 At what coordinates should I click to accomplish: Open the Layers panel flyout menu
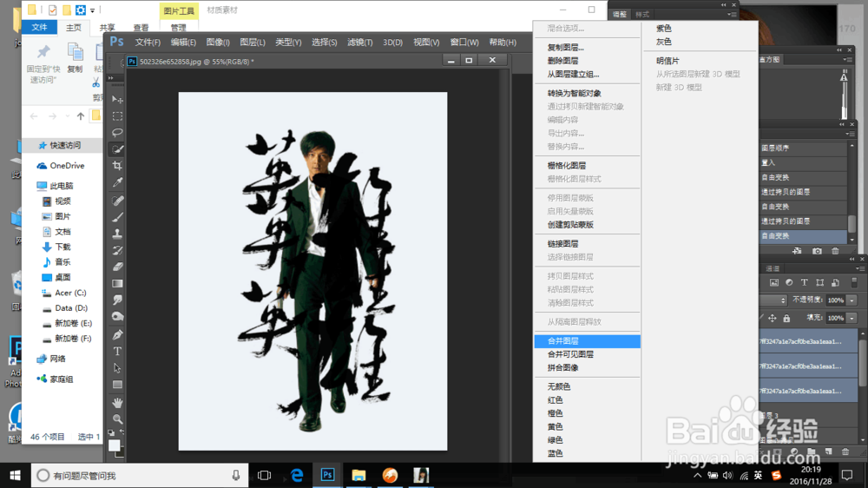click(x=858, y=268)
